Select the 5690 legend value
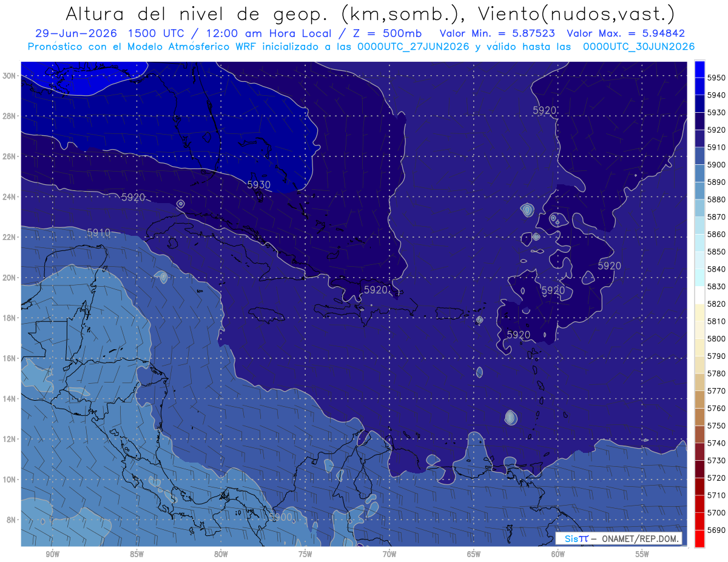 pyautogui.click(x=716, y=530)
